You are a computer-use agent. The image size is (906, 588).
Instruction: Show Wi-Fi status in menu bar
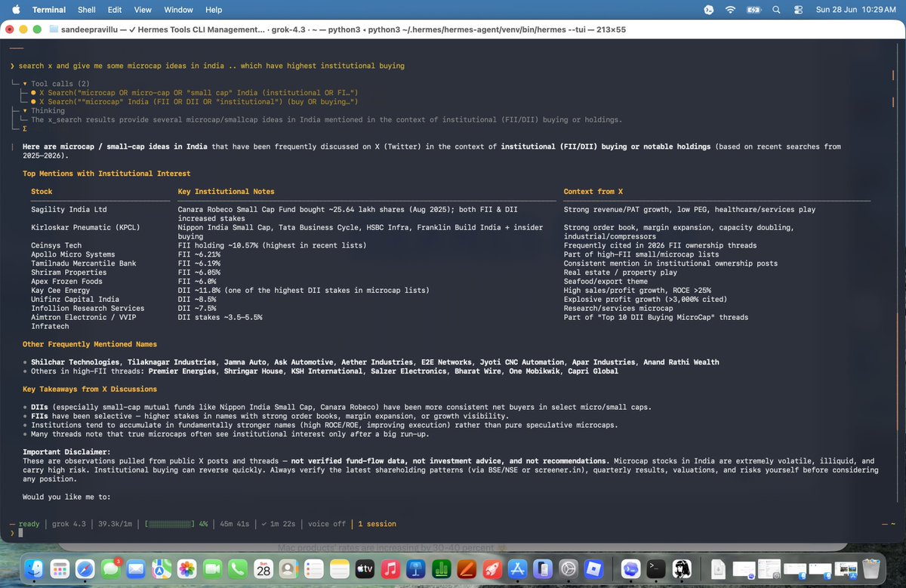coord(729,10)
